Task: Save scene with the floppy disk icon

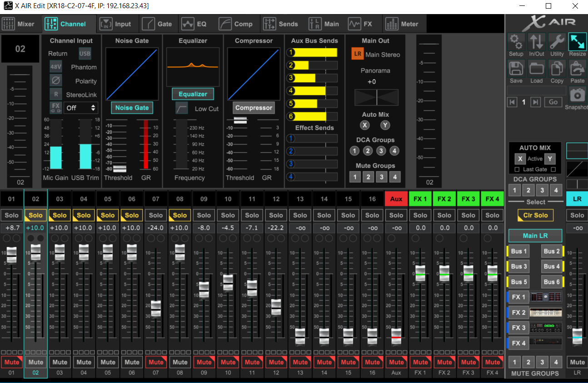Action: (x=516, y=69)
